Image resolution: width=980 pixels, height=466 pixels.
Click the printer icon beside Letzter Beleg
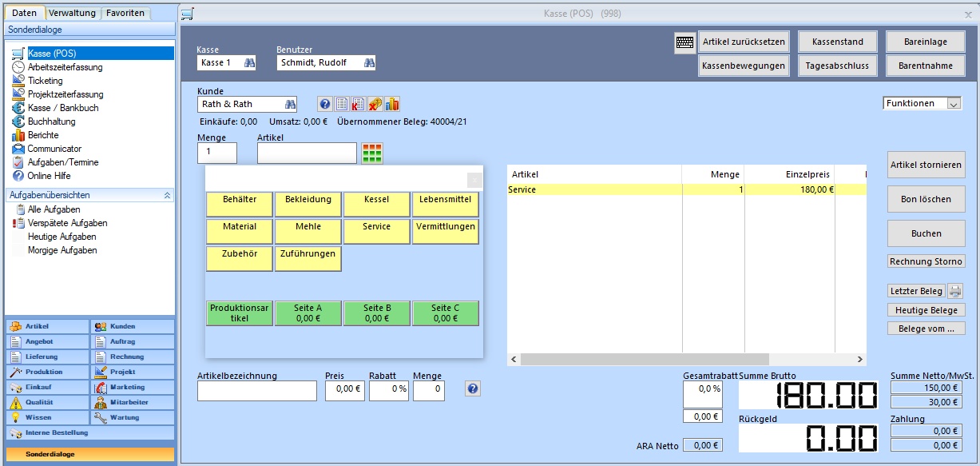point(955,291)
